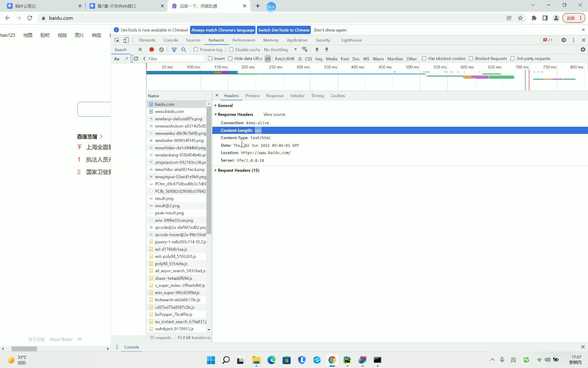This screenshot has width=588, height=368.
Task: Click the Switch DevTools to Chinese button
Action: pyautogui.click(x=283, y=30)
